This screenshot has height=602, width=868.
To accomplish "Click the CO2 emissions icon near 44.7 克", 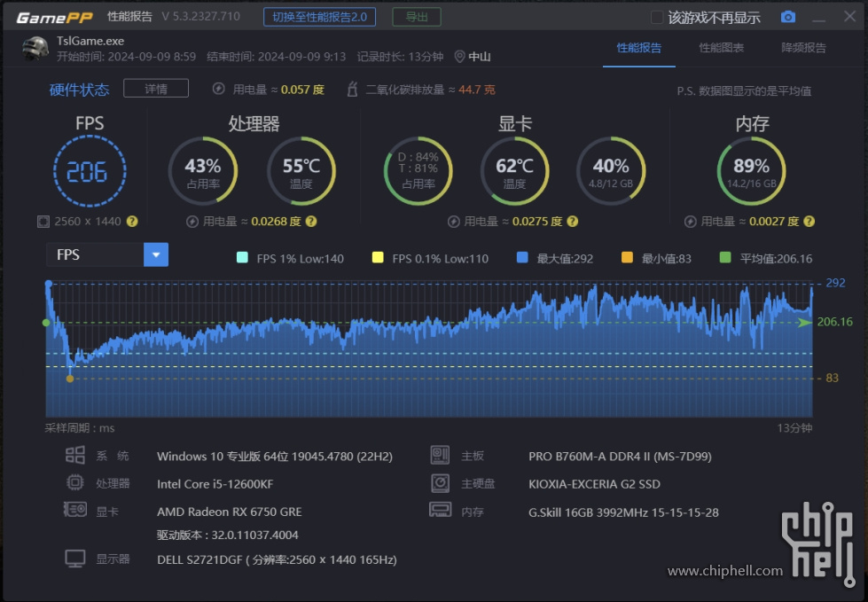I will 352,89.
